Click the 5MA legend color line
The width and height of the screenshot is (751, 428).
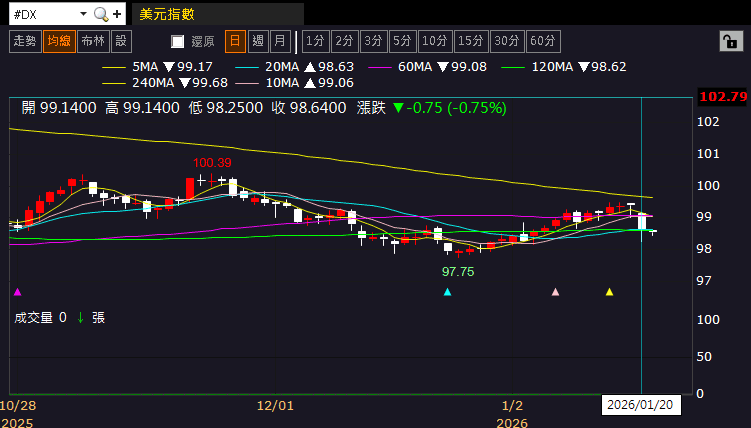114,68
